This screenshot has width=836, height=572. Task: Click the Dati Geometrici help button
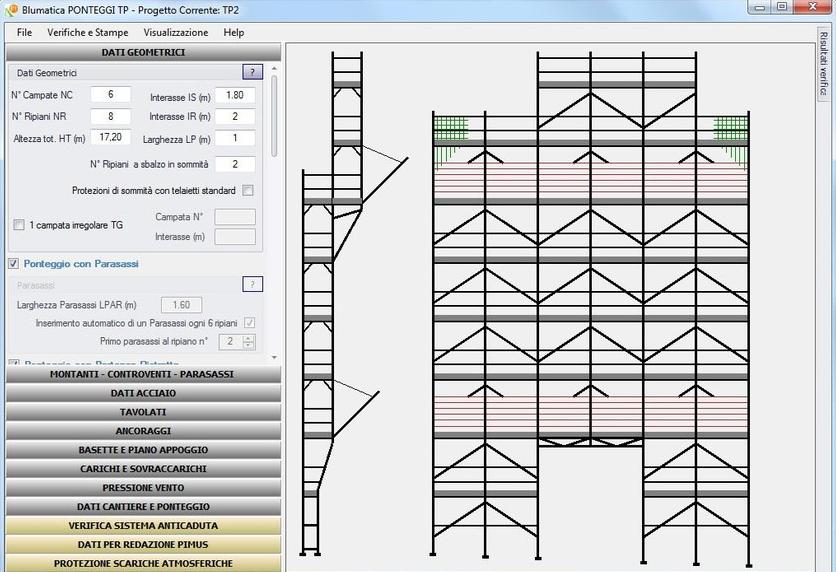coord(252,72)
